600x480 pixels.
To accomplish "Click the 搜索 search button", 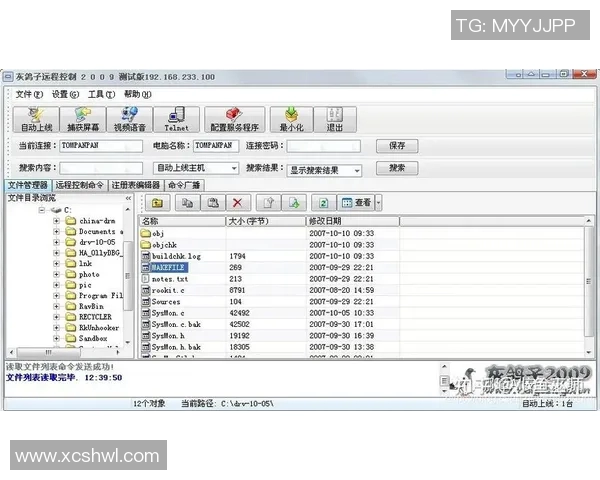I will 397,168.
